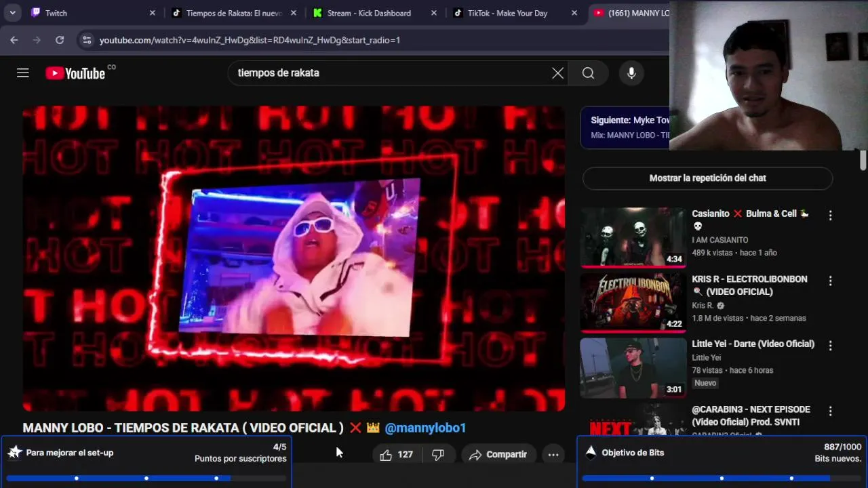Click the webcam overlay feed
The width and height of the screenshot is (868, 488).
pyautogui.click(x=768, y=75)
